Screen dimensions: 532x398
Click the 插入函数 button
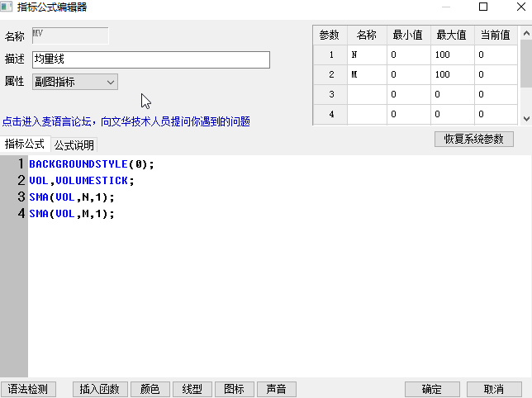coord(100,389)
